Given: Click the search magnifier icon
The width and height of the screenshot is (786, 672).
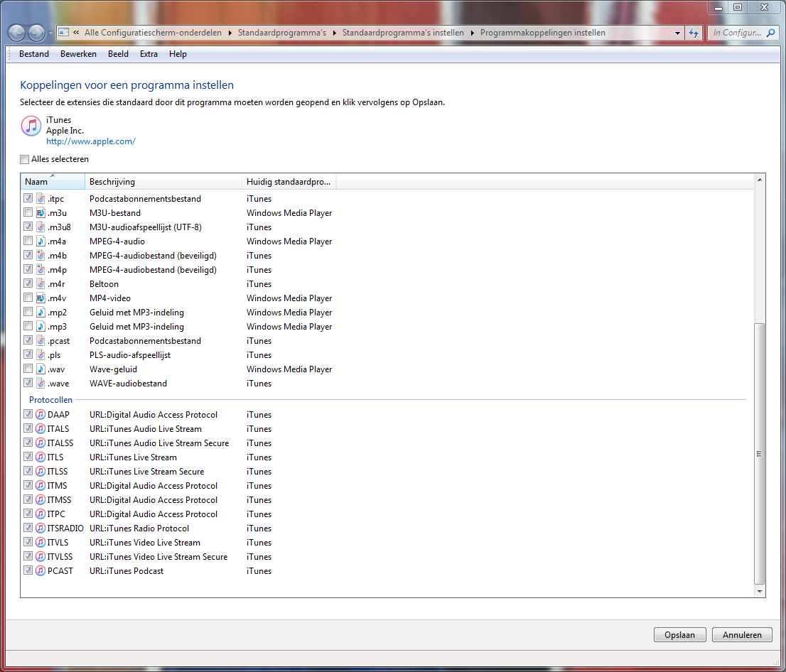Looking at the screenshot, I should click(x=770, y=33).
